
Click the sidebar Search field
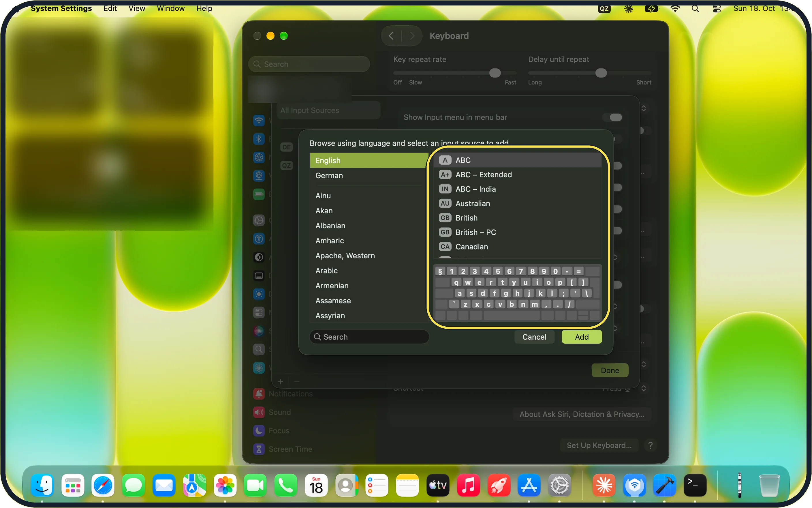309,64
